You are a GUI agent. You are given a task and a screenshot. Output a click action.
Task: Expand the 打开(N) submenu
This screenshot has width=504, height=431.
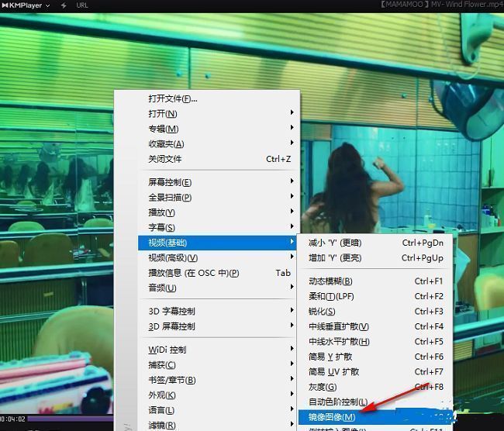point(218,114)
